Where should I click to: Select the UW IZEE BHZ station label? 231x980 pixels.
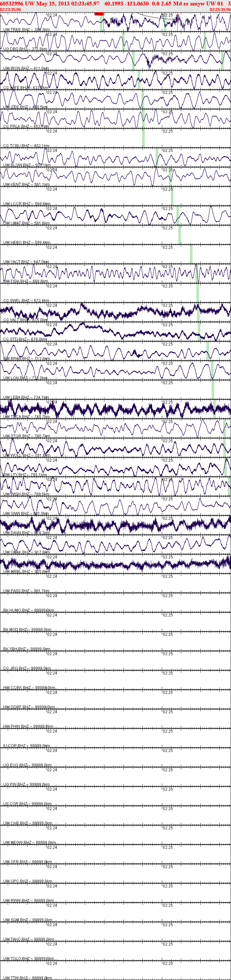point(26,107)
